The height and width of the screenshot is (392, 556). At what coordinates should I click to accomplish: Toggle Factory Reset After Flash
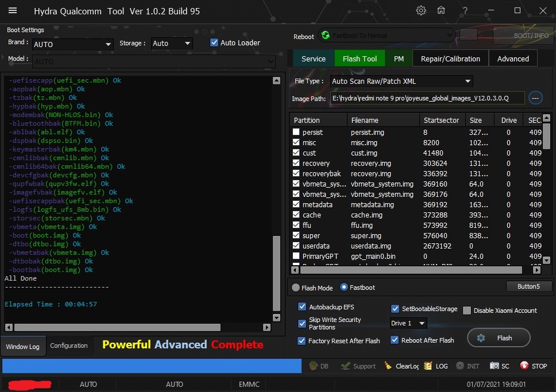(x=302, y=340)
